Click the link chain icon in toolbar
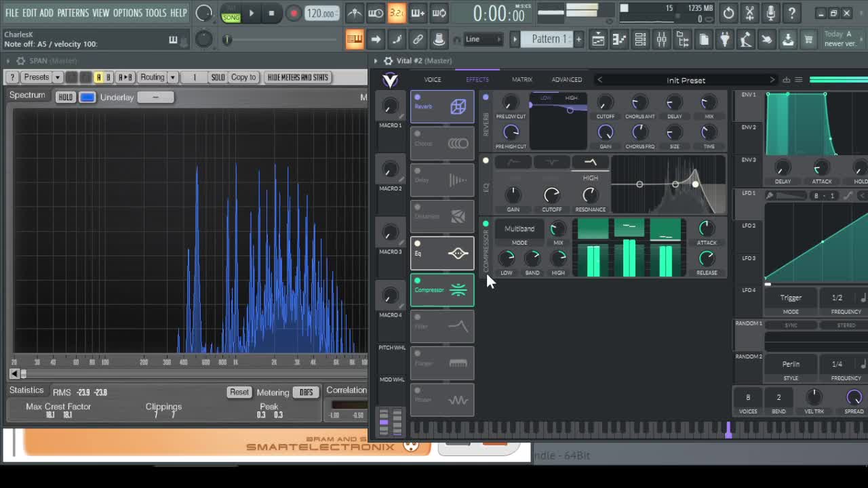Screen dimensions: 868x488 [418, 39]
